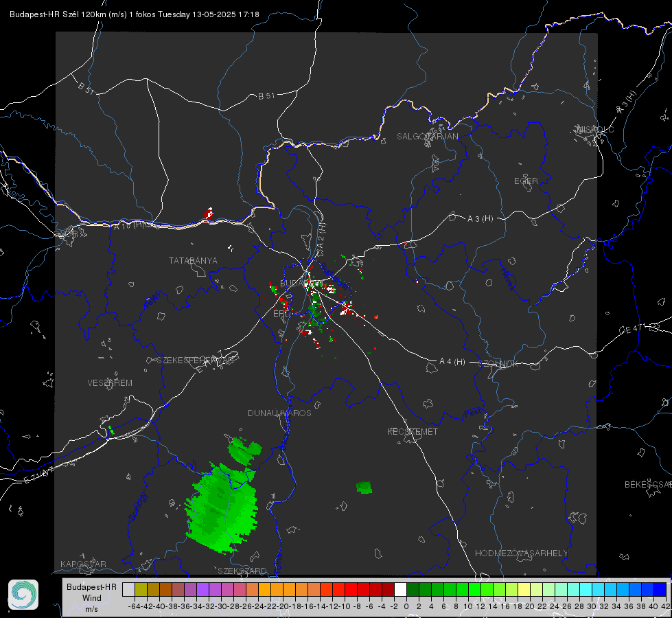The width and height of the screenshot is (672, 618).
Task: Click the horizontal A 3 (H) label near Eger
Action: 480,218
